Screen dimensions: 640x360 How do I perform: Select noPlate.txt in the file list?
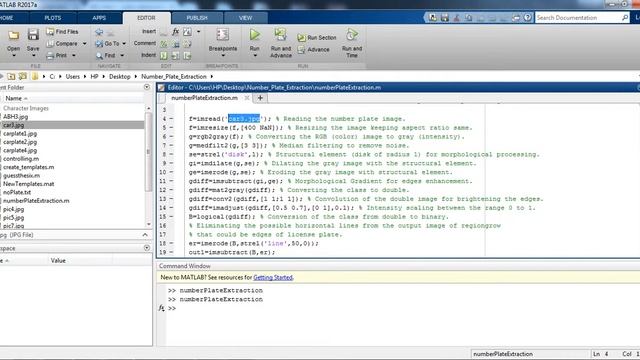pos(17,192)
